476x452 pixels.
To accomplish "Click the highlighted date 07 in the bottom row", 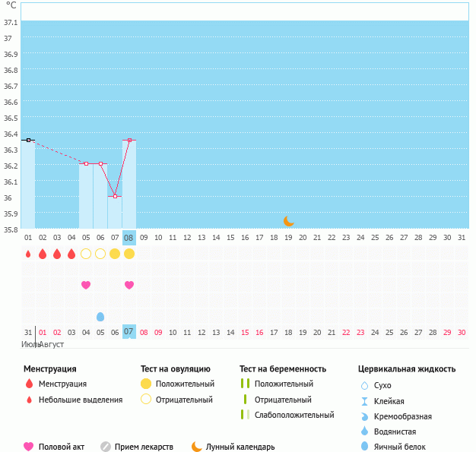I will pyautogui.click(x=129, y=332).
